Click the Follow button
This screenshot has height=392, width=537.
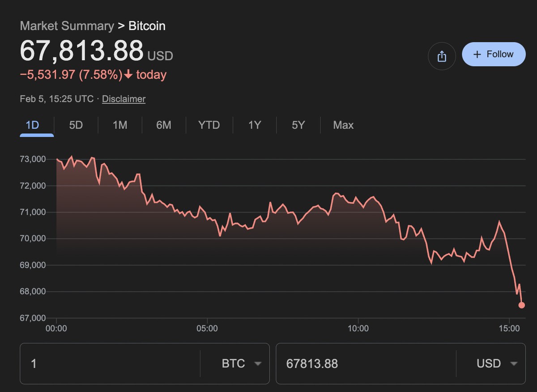pyautogui.click(x=494, y=54)
